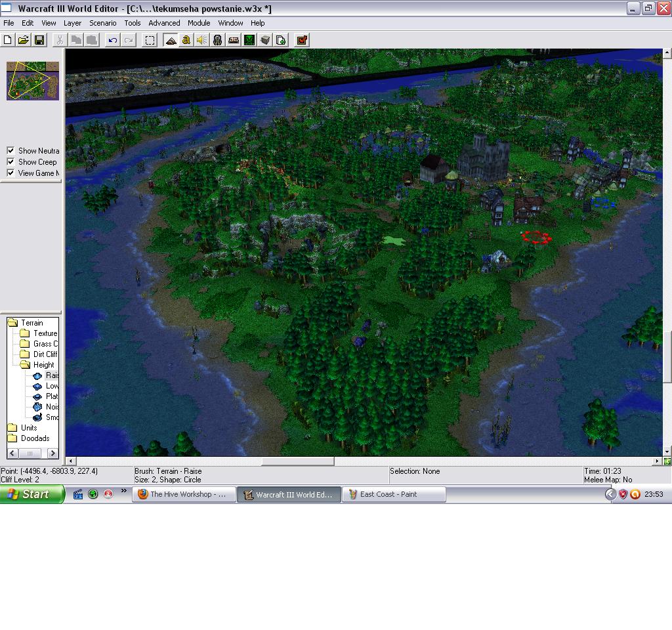The height and width of the screenshot is (630, 672).
Task: Select the Noise height tool
Action: tap(47, 407)
